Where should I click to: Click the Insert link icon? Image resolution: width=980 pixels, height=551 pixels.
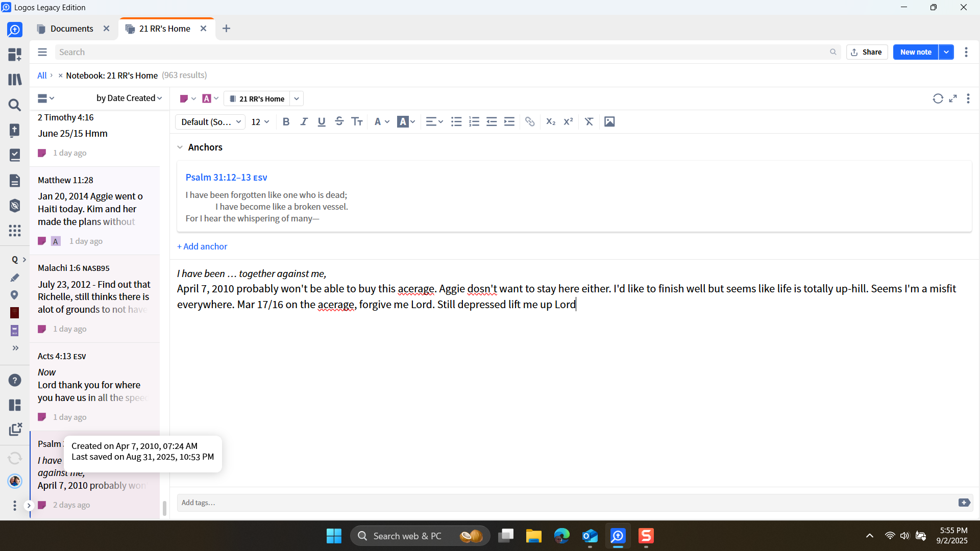pos(530,122)
